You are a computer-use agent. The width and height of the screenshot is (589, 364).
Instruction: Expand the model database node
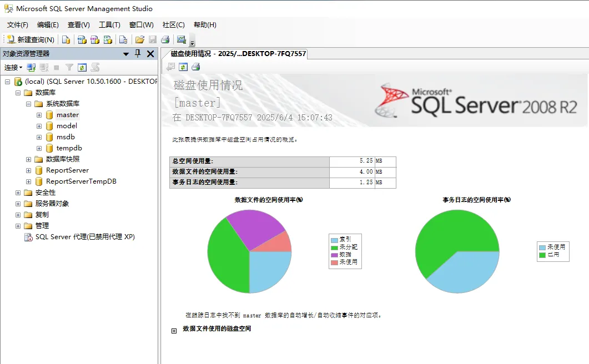tap(39, 126)
